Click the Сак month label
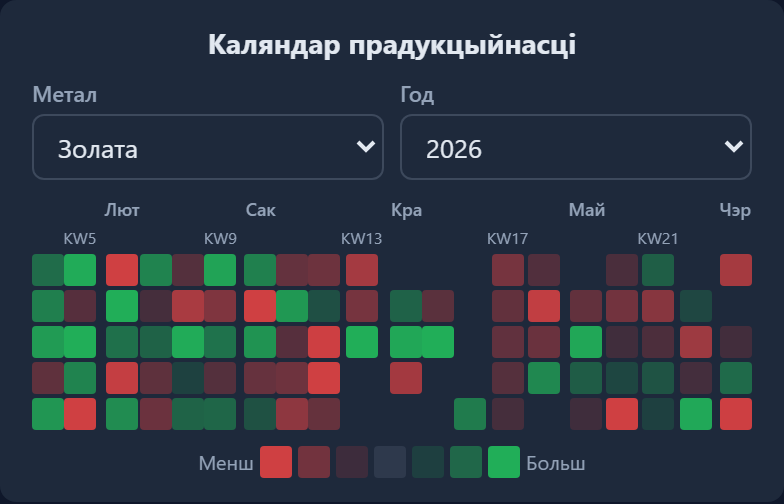 [x=260, y=210]
